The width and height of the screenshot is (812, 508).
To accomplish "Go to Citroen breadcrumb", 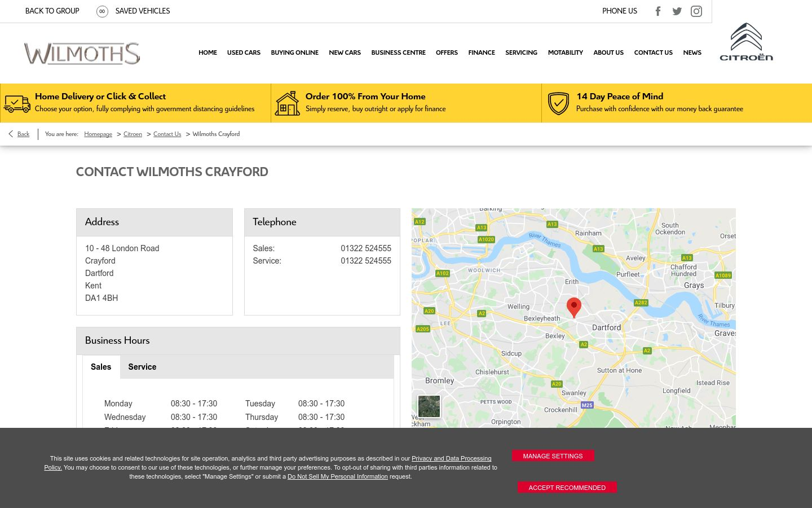I will (x=133, y=134).
